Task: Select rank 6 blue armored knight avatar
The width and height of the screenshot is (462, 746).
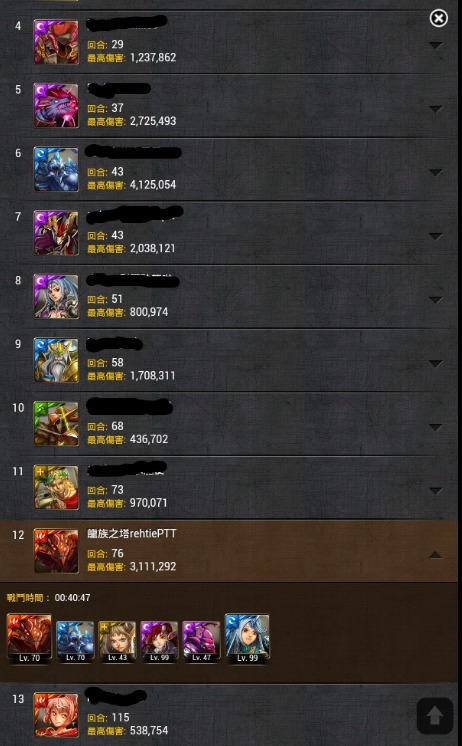Action: pos(56,169)
